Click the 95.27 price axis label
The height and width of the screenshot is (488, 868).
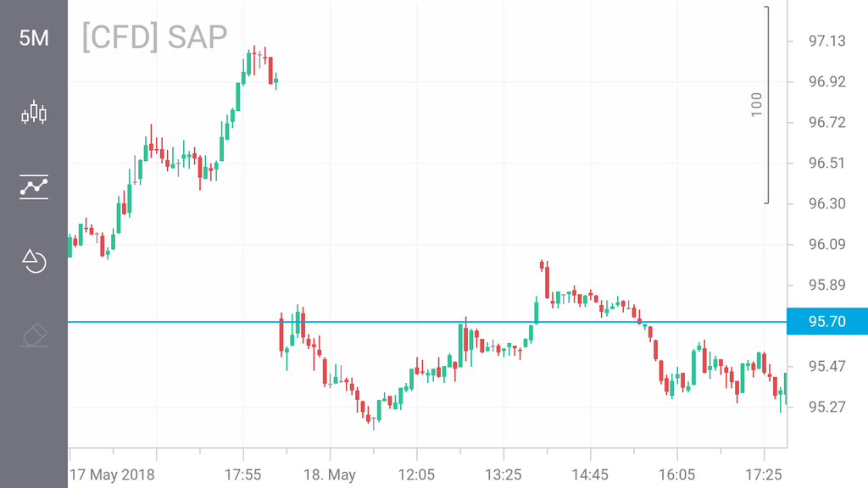point(827,407)
